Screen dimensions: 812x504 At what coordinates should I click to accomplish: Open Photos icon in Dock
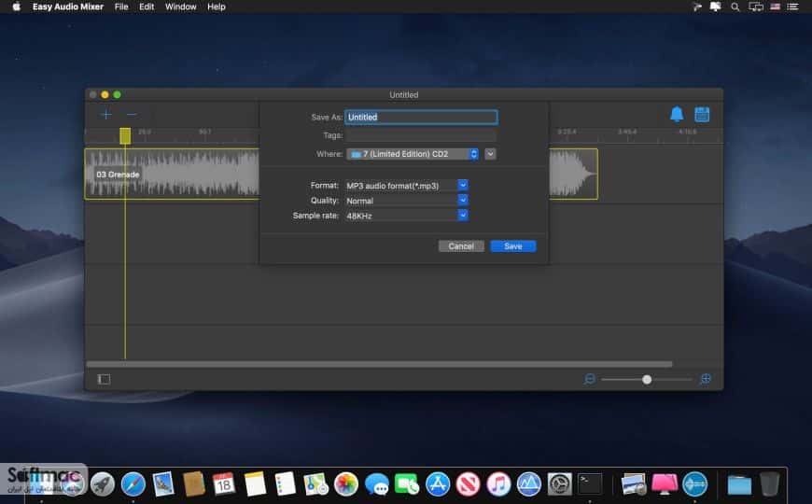tap(346, 484)
